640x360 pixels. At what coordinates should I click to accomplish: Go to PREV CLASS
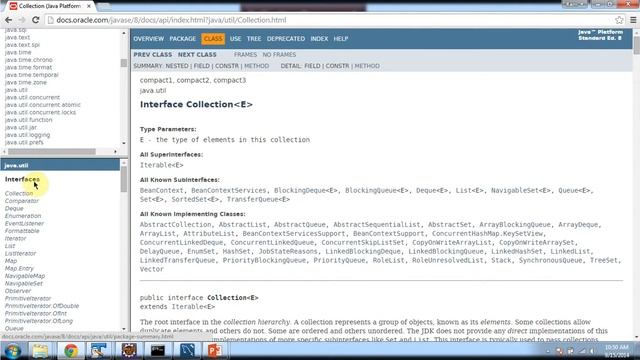(x=153, y=55)
